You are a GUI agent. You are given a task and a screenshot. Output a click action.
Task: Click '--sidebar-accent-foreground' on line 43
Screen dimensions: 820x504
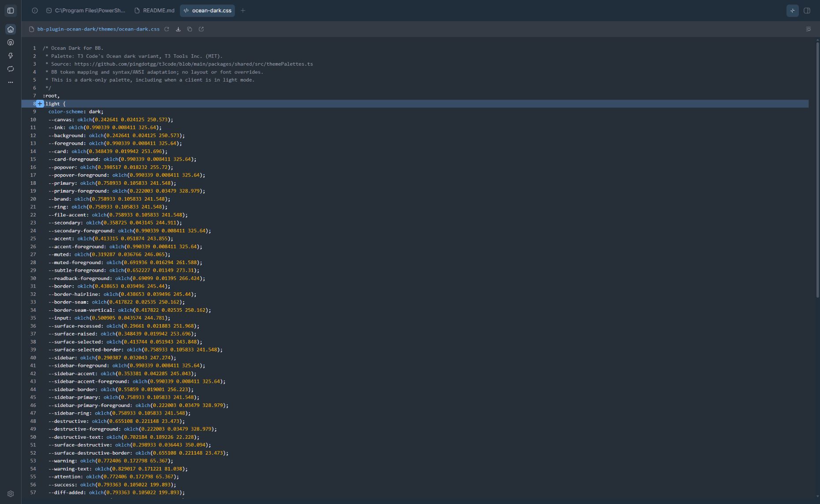point(89,381)
